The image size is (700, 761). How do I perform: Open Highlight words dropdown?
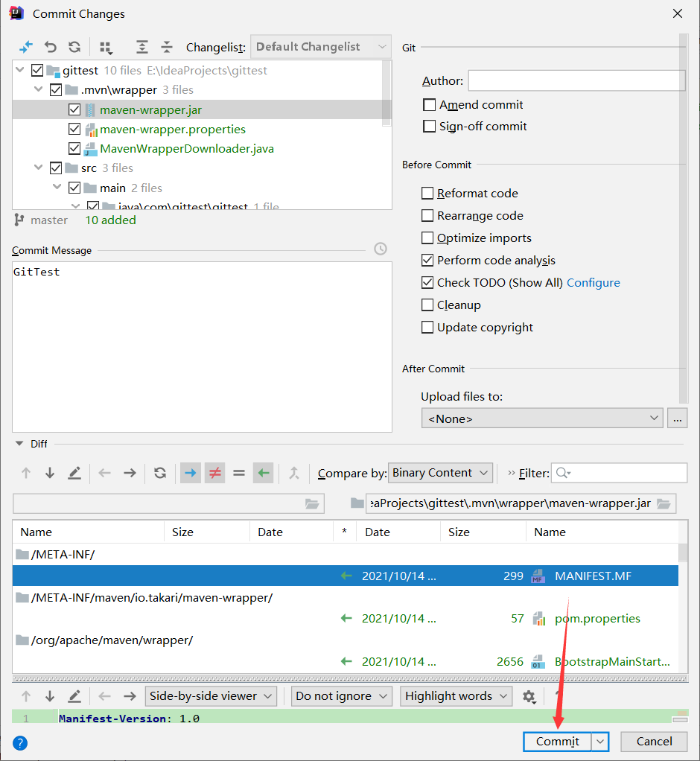456,696
